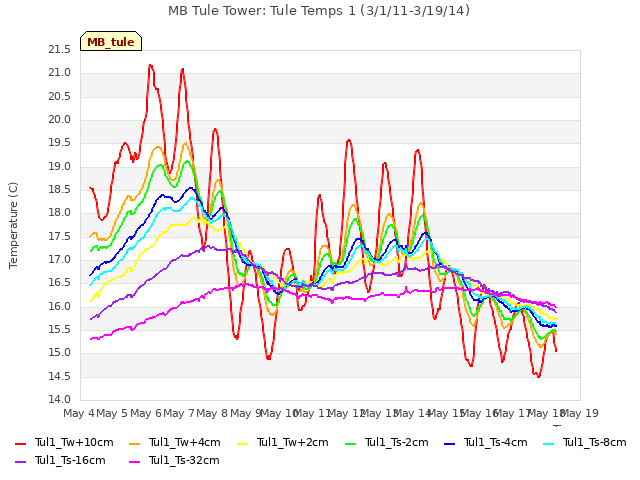
Task: Select Tul1_Tw+10cm legend label
Action: click(x=74, y=442)
